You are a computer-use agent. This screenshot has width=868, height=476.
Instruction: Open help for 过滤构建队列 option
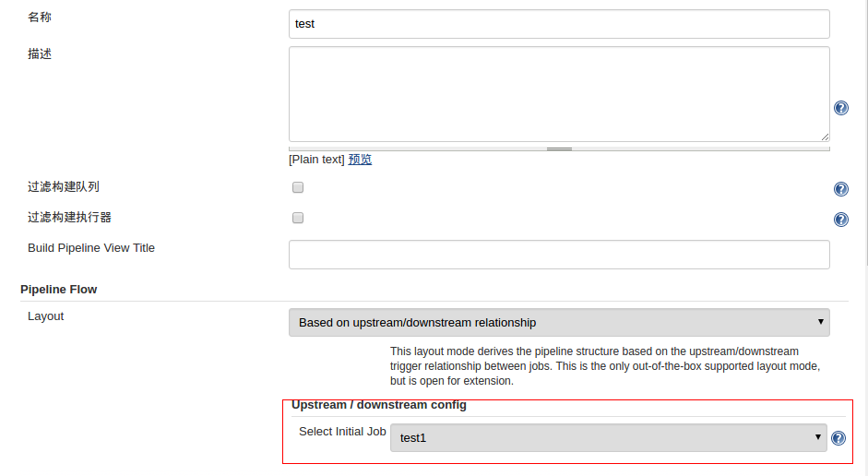point(841,189)
